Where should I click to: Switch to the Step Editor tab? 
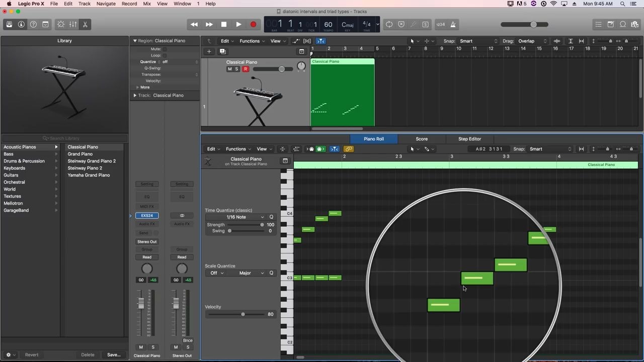click(469, 139)
